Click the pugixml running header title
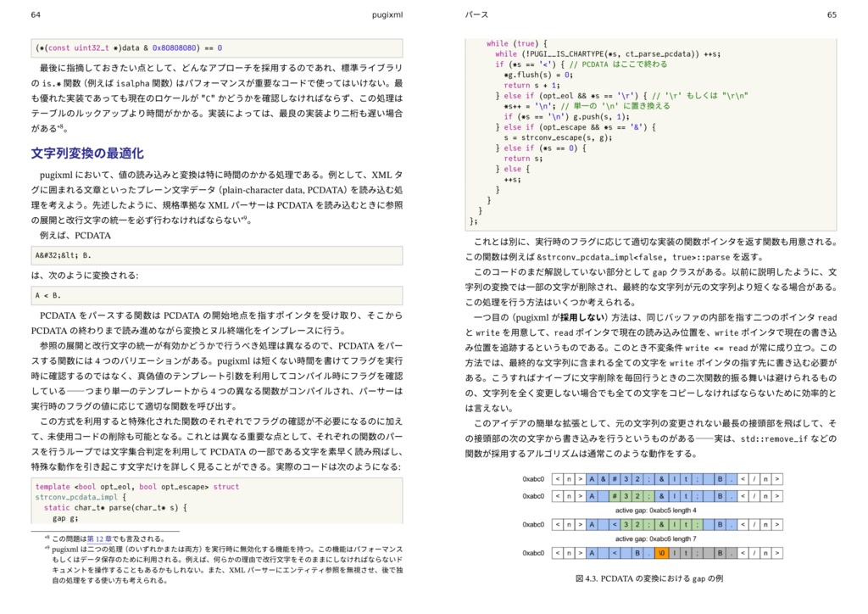The image size is (868, 614). coord(387,15)
